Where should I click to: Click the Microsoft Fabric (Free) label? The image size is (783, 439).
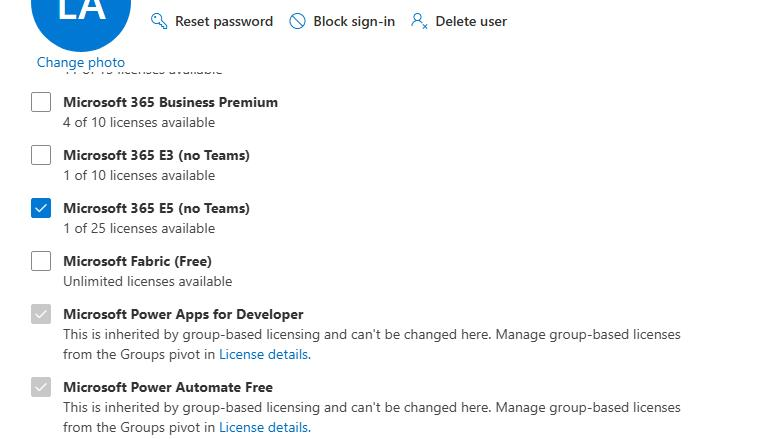(137, 261)
